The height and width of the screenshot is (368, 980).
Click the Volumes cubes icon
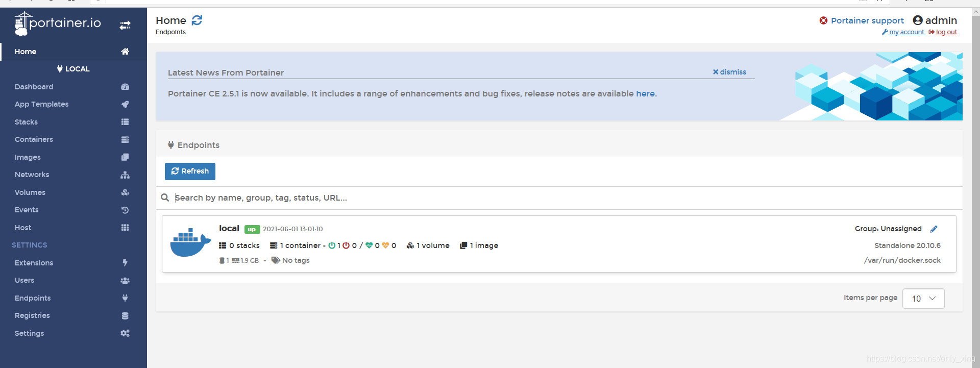click(x=125, y=192)
